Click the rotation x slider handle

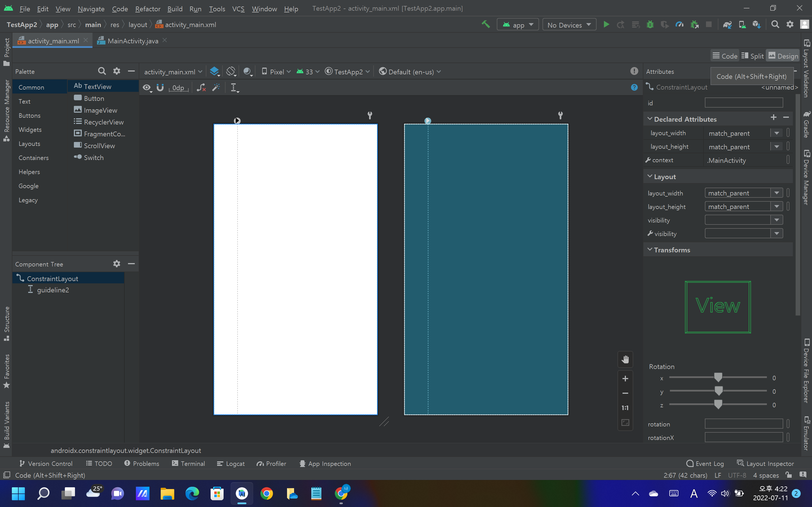(x=718, y=377)
